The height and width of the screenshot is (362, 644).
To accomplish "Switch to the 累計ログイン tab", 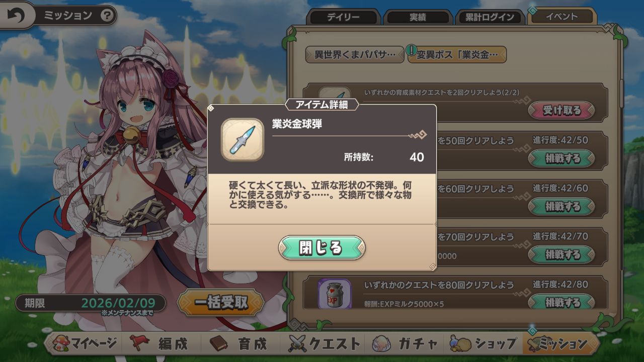I will pos(490,17).
